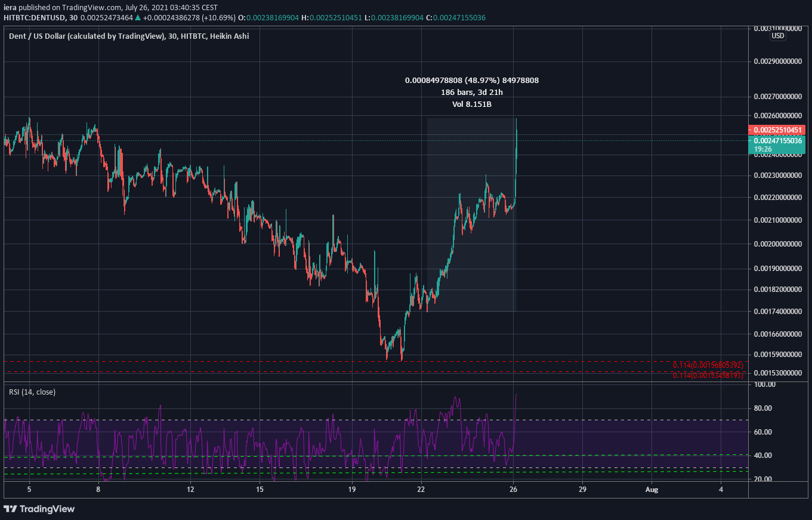Click the measurement text '0.00084978808 (48.97%)'
This screenshot has height=520, width=812.
click(452, 80)
